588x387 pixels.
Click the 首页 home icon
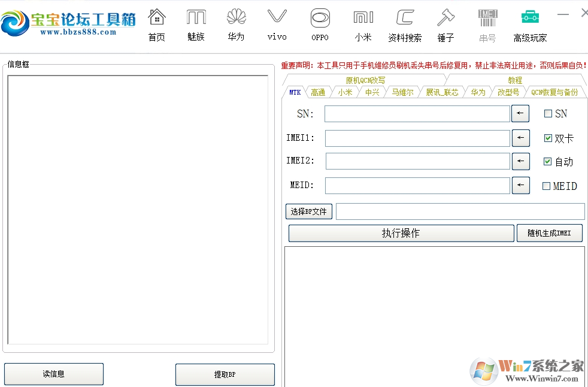coord(156,24)
